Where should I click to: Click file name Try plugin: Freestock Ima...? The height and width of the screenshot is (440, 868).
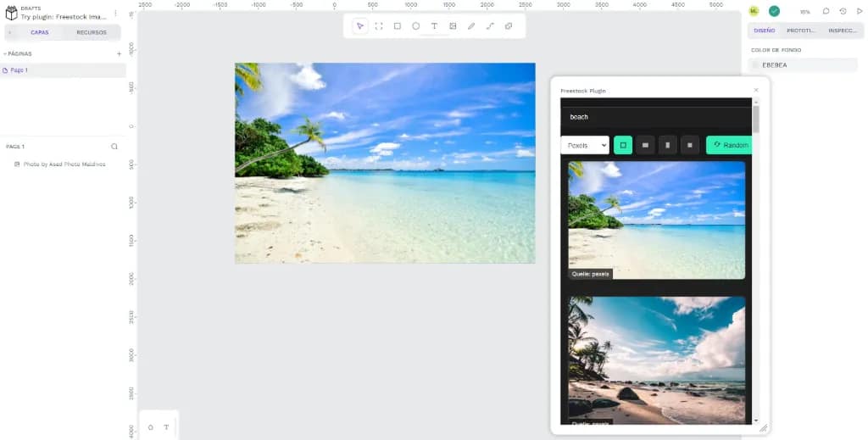[63, 17]
